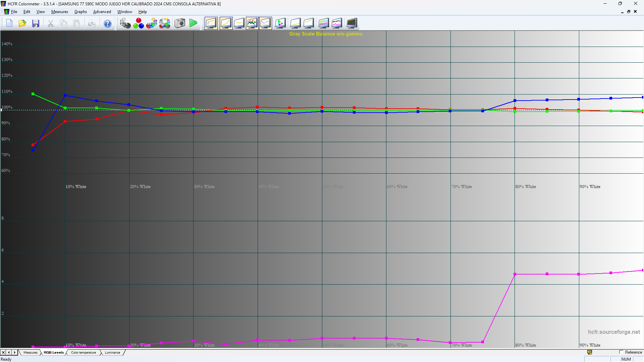
Task: Measure secondary colors with the color spheres icon
Action: pos(152,23)
